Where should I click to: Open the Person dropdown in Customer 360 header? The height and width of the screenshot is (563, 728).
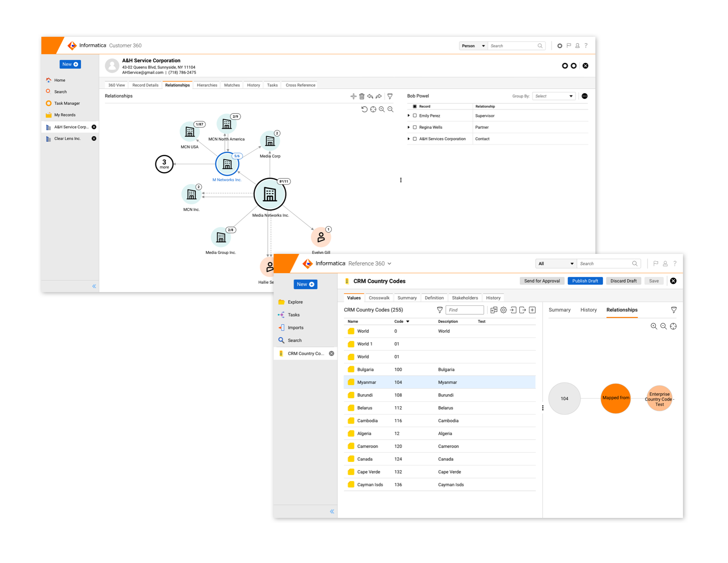(473, 46)
